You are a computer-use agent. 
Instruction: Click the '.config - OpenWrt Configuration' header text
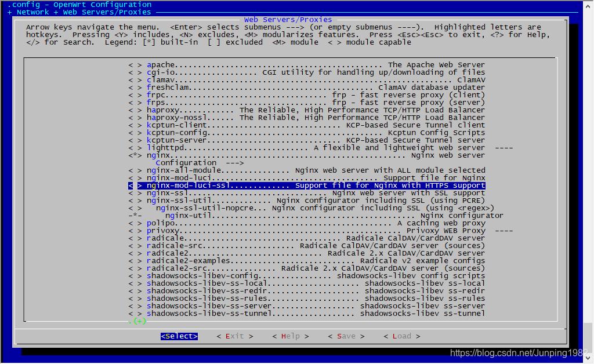pyautogui.click(x=79, y=5)
